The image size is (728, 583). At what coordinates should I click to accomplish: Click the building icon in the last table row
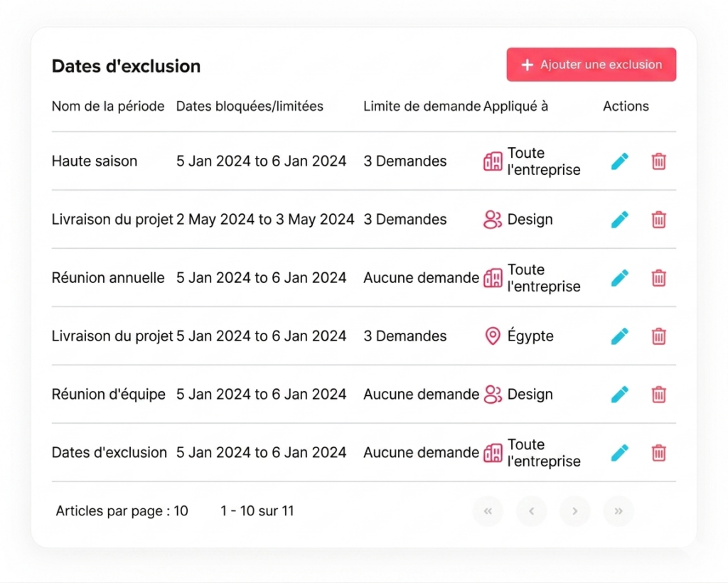point(493,453)
